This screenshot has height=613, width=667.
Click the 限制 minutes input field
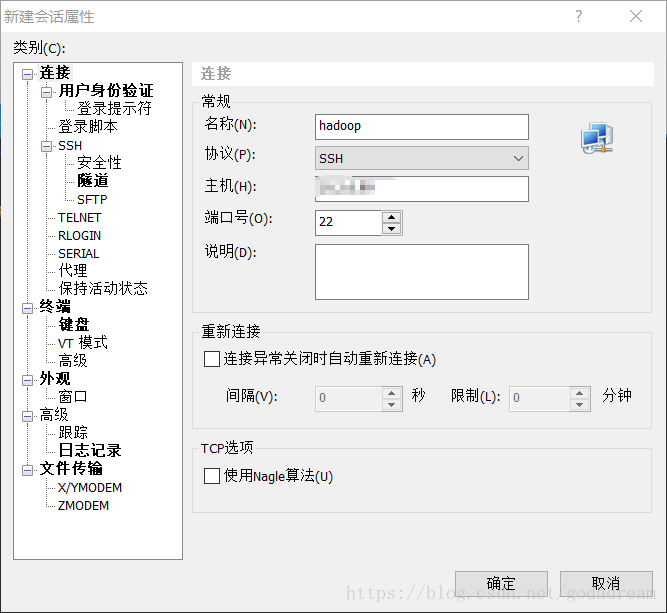(539, 399)
